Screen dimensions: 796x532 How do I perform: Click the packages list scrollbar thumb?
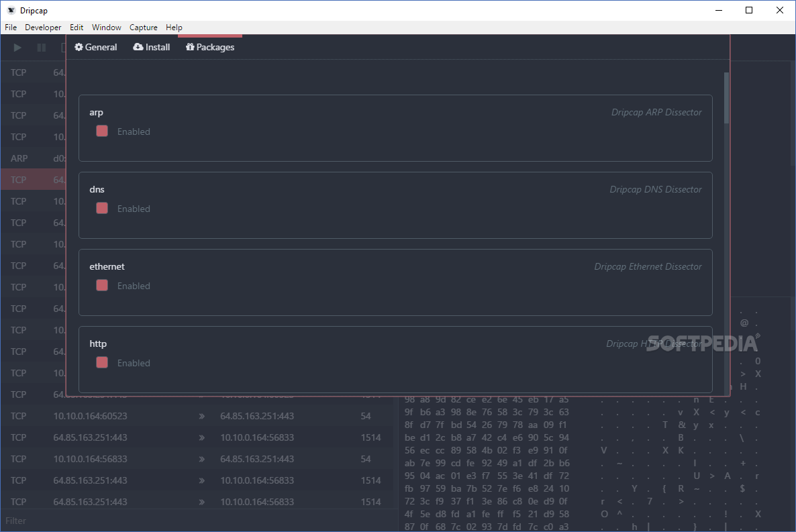coord(726,97)
